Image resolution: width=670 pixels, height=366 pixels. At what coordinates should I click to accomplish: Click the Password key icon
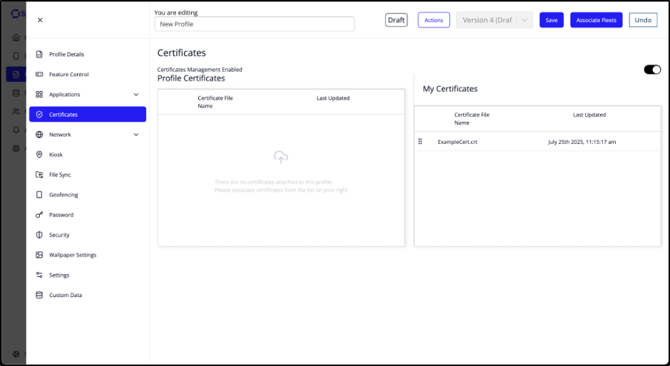[39, 215]
